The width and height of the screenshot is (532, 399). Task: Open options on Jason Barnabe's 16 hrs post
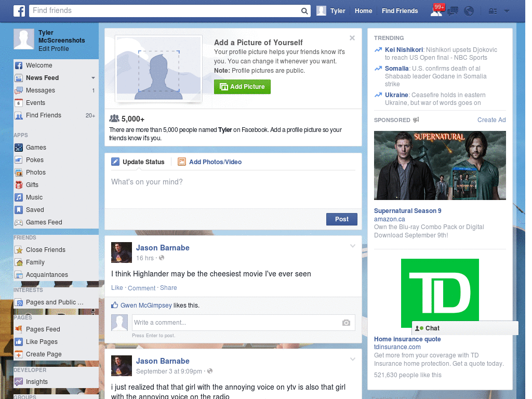pos(353,246)
